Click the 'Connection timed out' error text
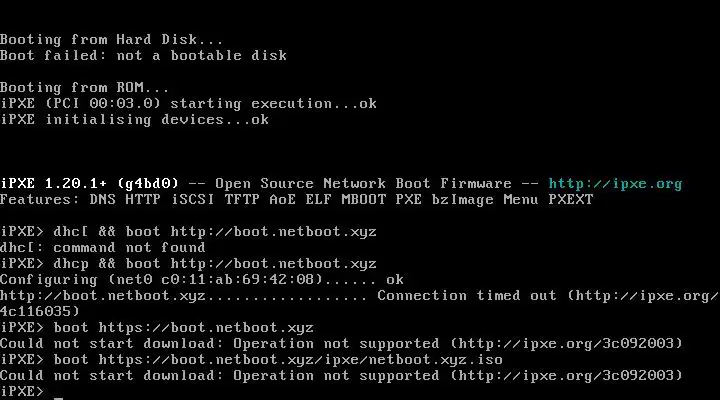The width and height of the screenshot is (720, 400). (x=449, y=296)
